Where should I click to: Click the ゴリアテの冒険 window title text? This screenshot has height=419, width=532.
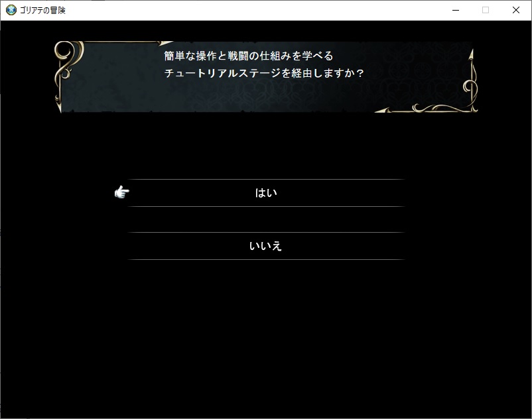pos(42,11)
